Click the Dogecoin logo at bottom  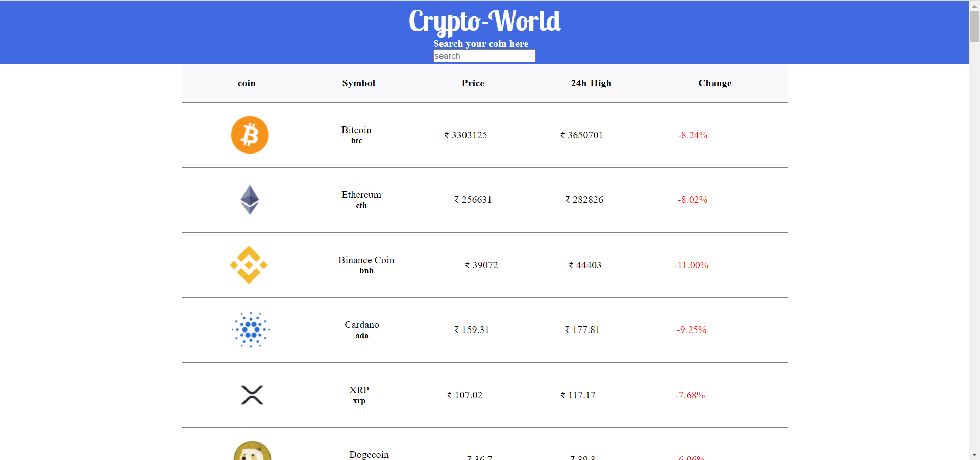coord(252,451)
